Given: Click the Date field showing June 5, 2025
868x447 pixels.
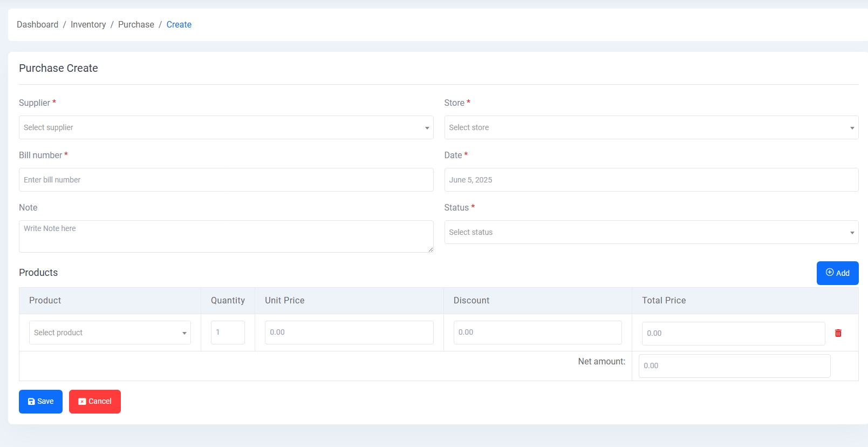Looking at the screenshot, I should click(651, 180).
